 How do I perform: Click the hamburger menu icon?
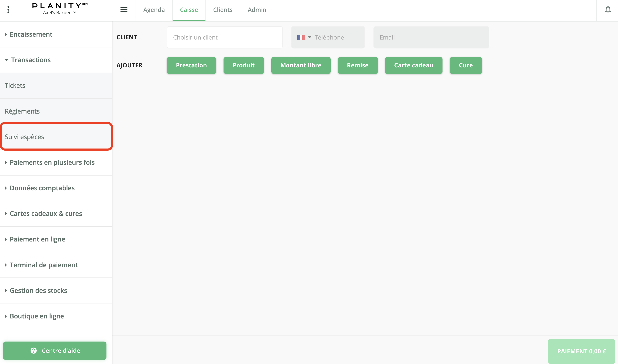click(x=124, y=10)
